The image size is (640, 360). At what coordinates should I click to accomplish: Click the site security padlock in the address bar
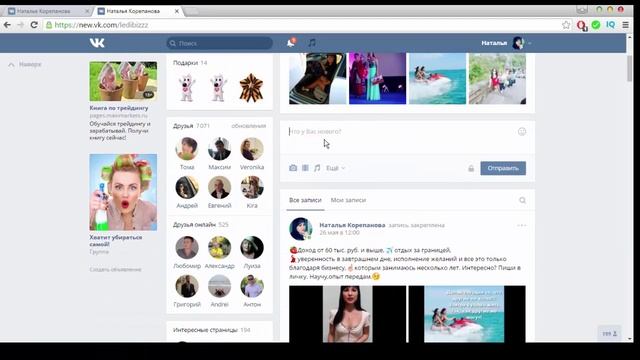pyautogui.click(x=49, y=25)
